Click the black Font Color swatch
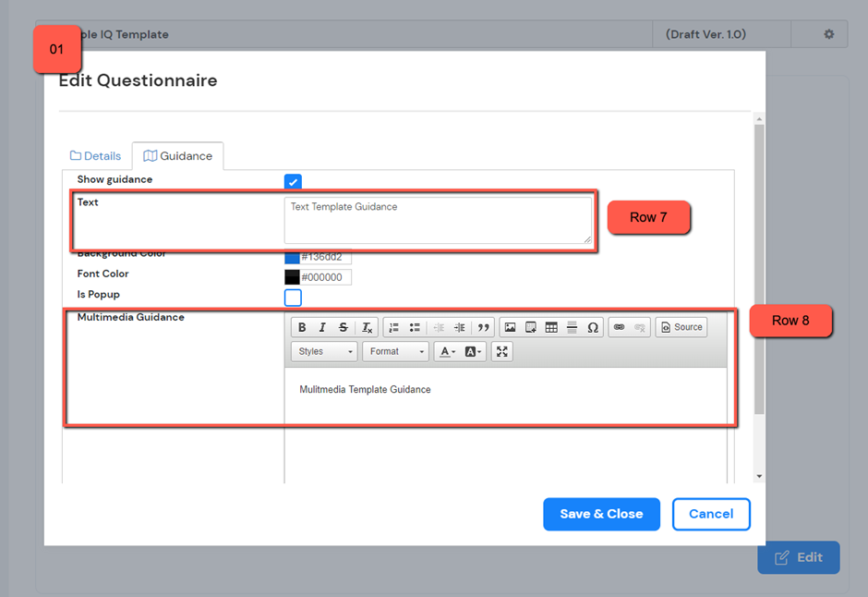Screen dimensions: 868x597 292,277
